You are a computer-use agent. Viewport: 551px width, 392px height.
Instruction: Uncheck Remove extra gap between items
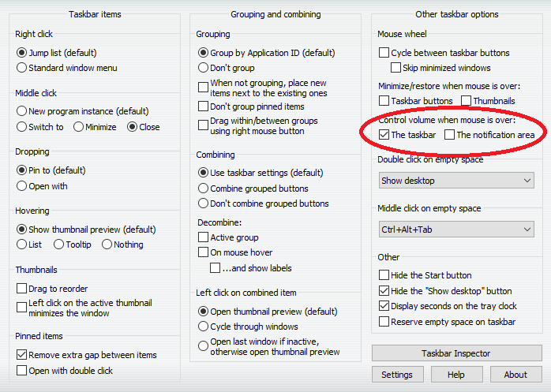(x=22, y=355)
